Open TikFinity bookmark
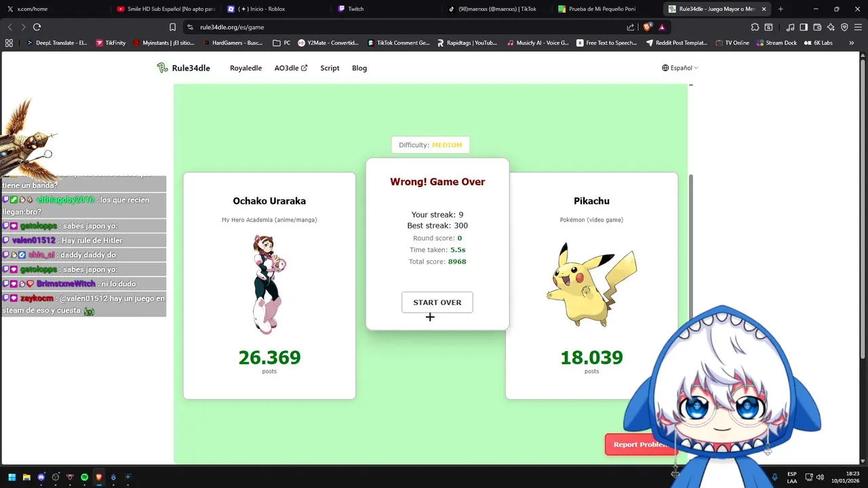This screenshot has height=488, width=868. click(111, 43)
